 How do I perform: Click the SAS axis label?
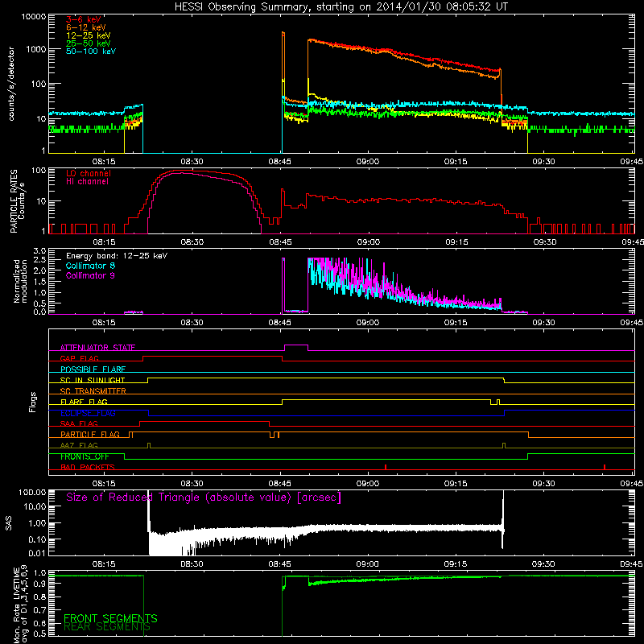click(9, 523)
